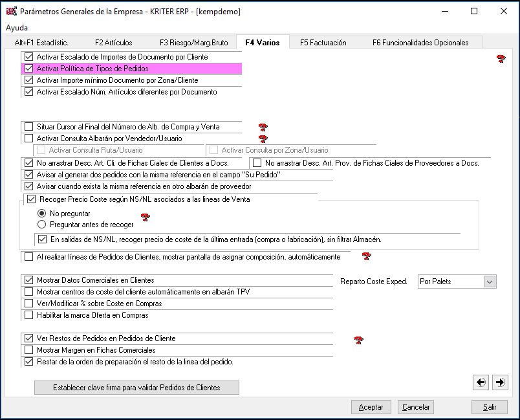Click the Cancelar button

tap(416, 407)
